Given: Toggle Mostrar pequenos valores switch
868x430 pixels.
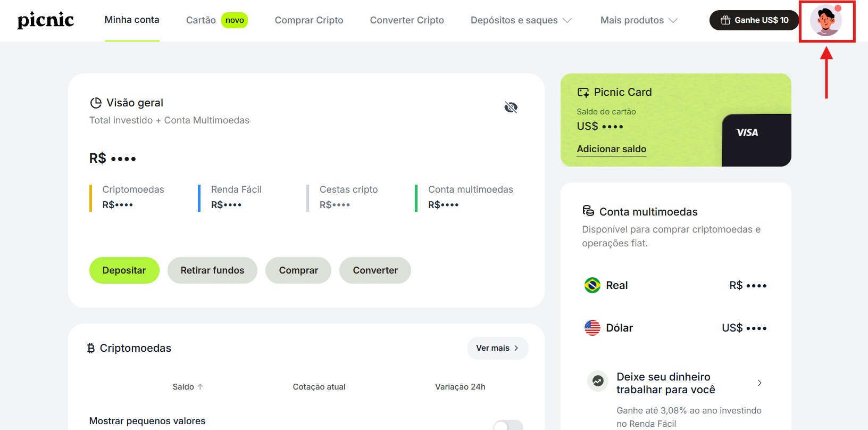Looking at the screenshot, I should [508, 425].
